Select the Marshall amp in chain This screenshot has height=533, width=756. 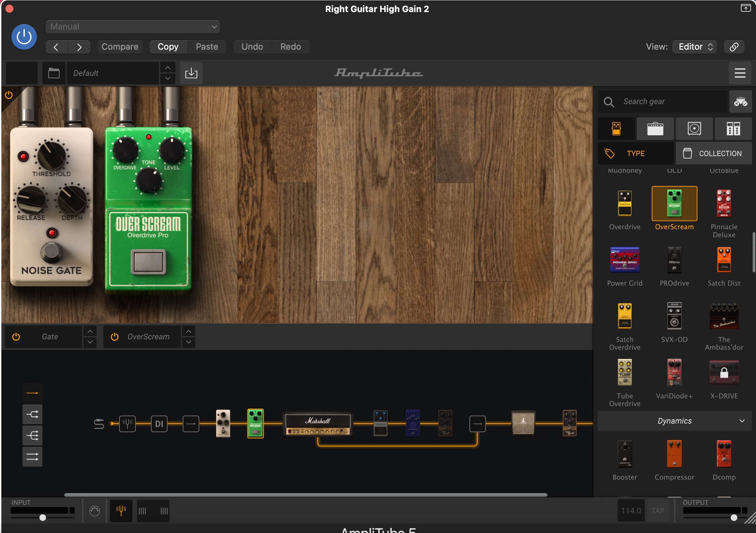coord(318,424)
